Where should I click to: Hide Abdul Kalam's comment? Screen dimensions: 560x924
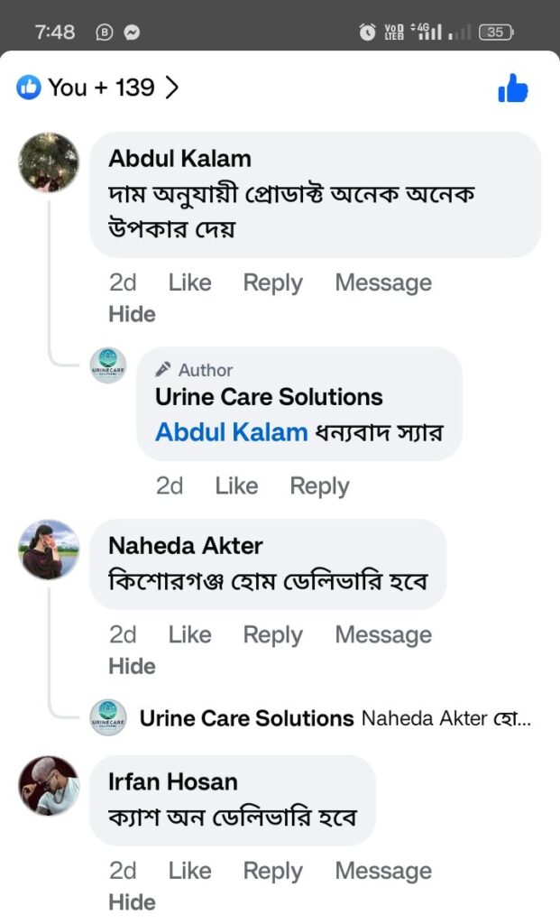[132, 314]
